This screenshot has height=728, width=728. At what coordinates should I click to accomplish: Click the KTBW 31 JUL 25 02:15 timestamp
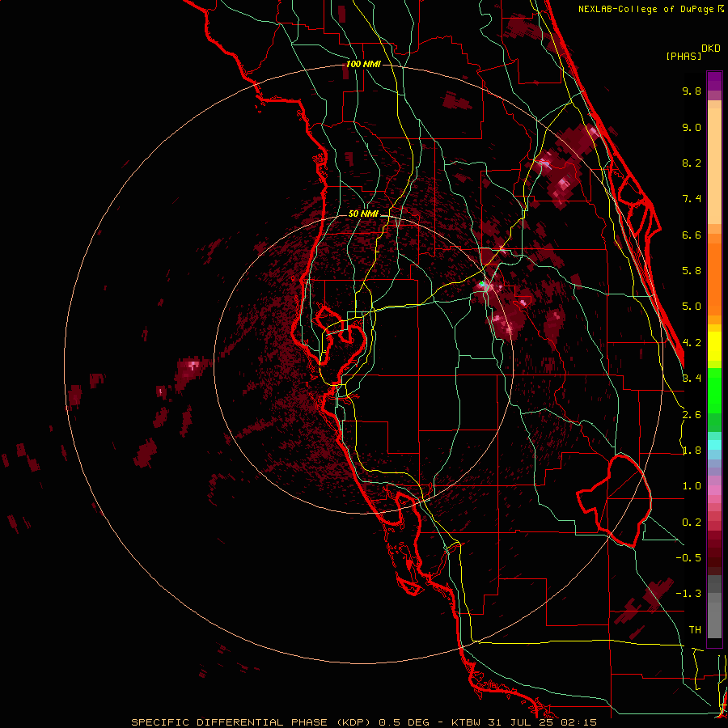(523, 722)
